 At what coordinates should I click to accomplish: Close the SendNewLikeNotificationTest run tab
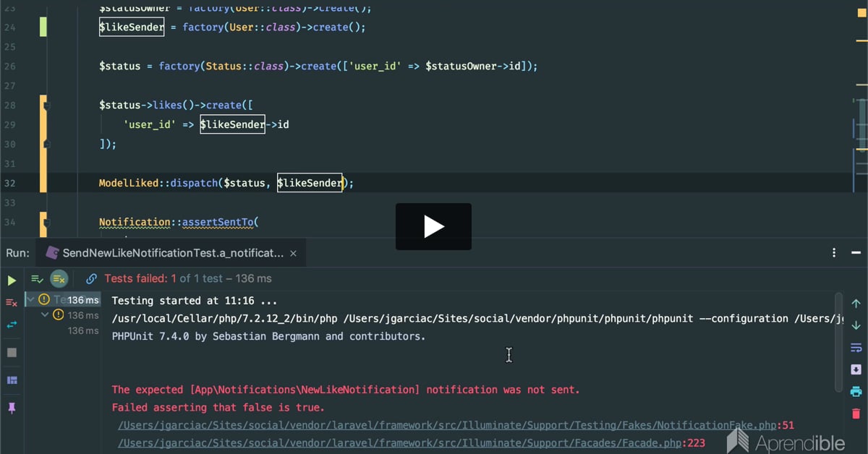point(293,254)
